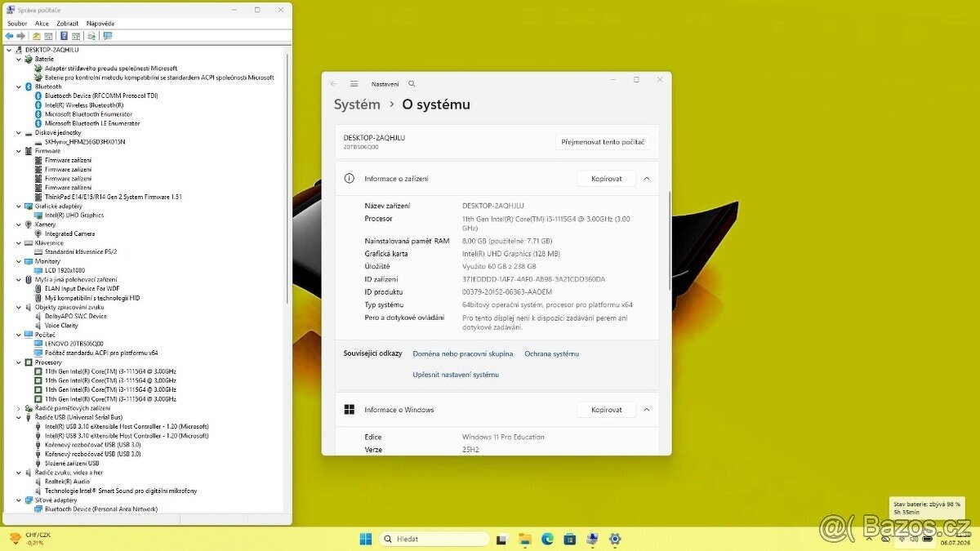Open Task View from the taskbar
This screenshot has height=551, width=980.
tap(502, 539)
